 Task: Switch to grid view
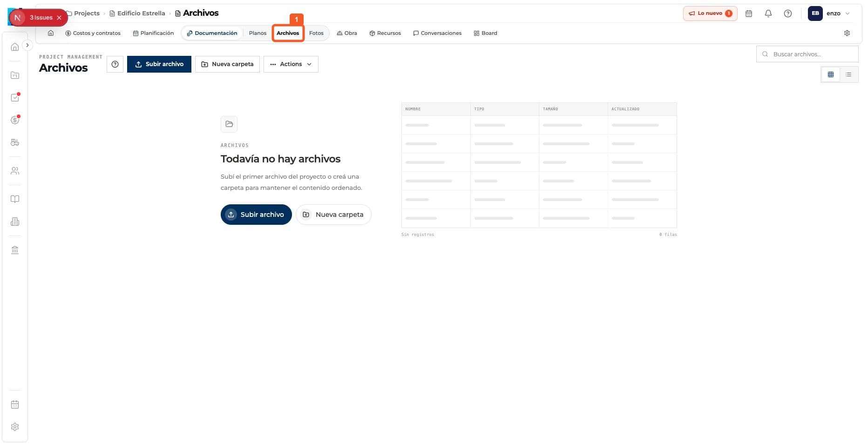tap(830, 74)
